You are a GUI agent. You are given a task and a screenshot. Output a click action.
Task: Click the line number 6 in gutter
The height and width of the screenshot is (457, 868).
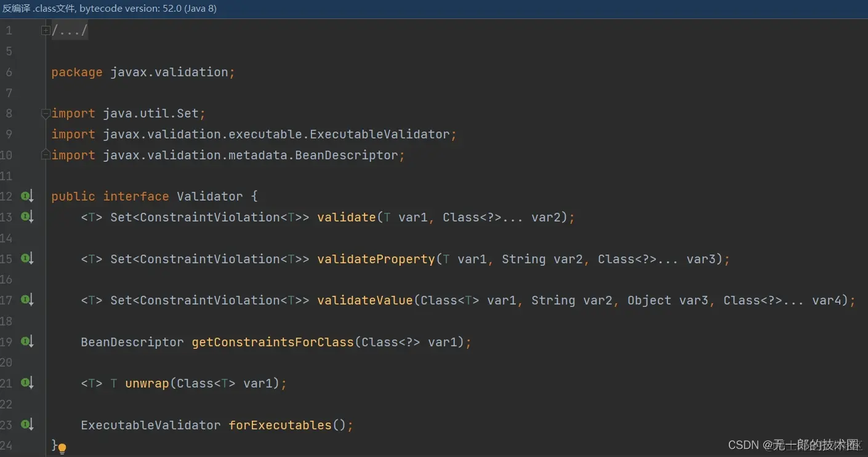[9, 72]
